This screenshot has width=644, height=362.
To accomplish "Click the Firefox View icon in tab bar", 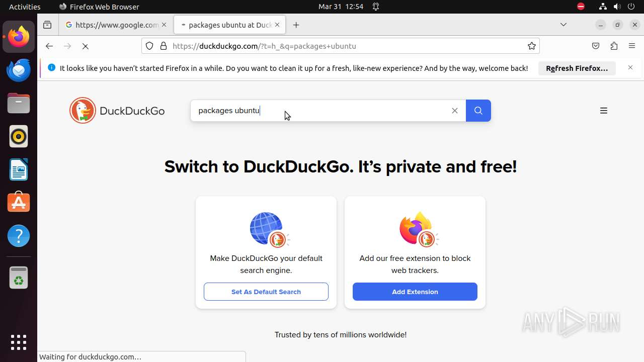I will click(x=47, y=25).
